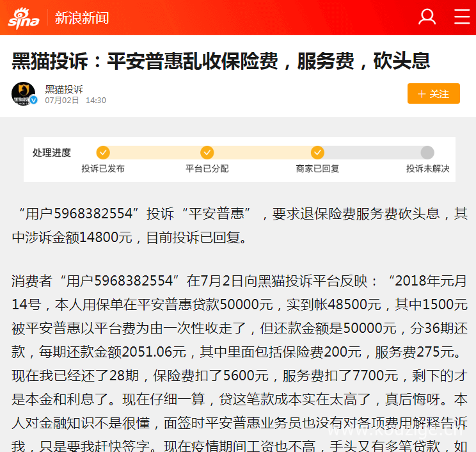The image size is (476, 452).
Task: Click the checkmark icon above 商家已回复
Action: pyautogui.click(x=317, y=152)
